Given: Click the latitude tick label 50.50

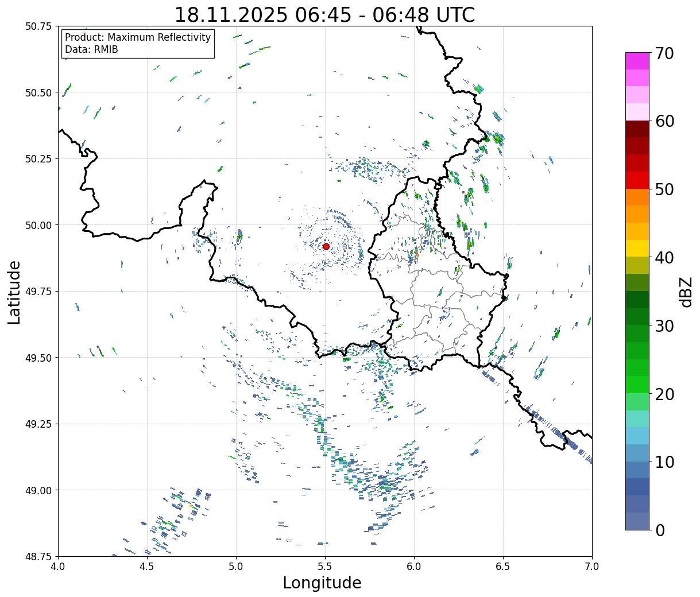Looking at the screenshot, I should click(x=38, y=92).
